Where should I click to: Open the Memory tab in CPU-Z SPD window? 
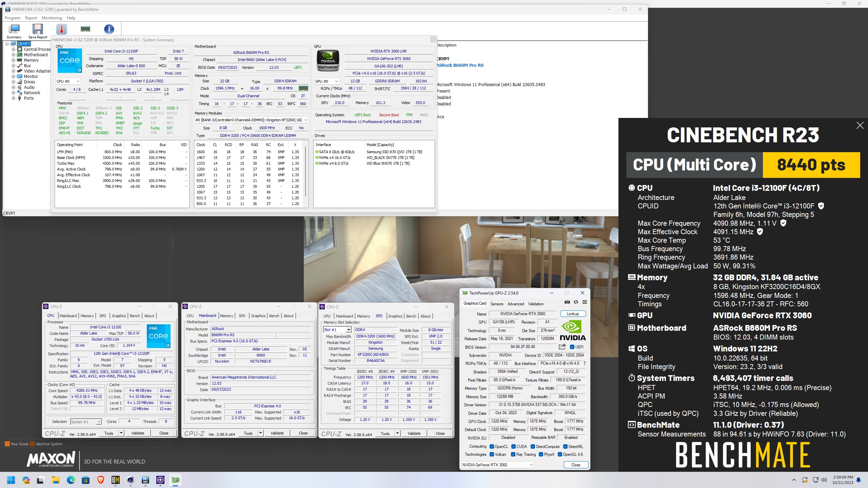point(363,316)
